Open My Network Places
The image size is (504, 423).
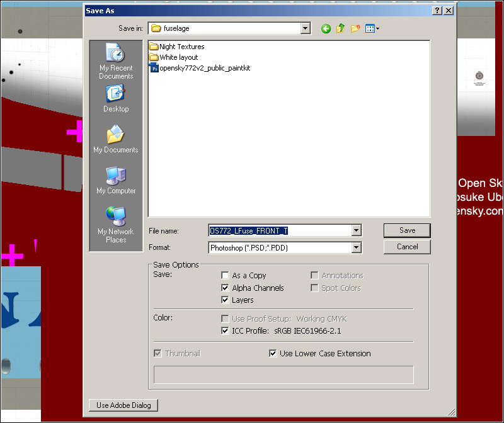click(x=116, y=224)
